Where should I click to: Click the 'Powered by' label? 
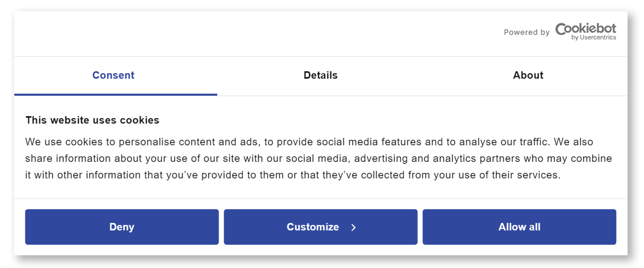(527, 32)
